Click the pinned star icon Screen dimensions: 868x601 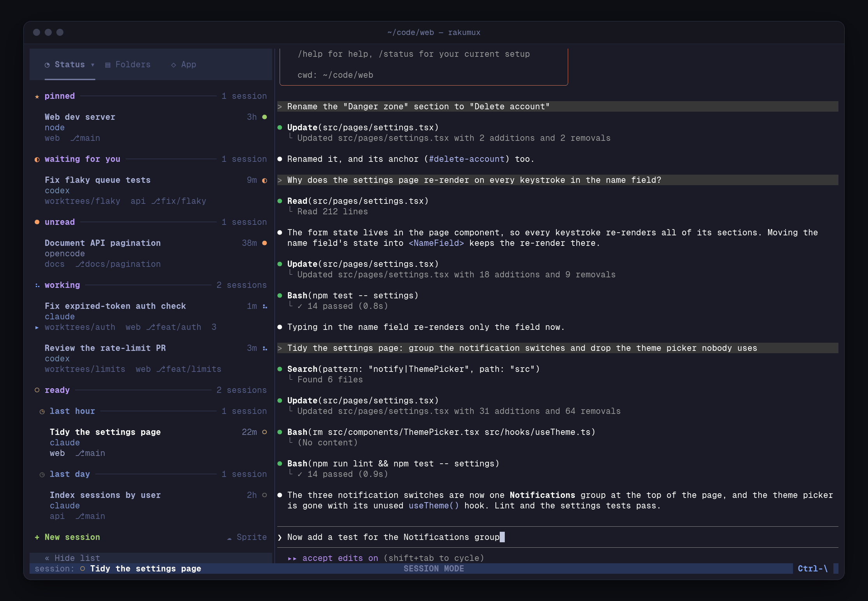pyautogui.click(x=37, y=96)
